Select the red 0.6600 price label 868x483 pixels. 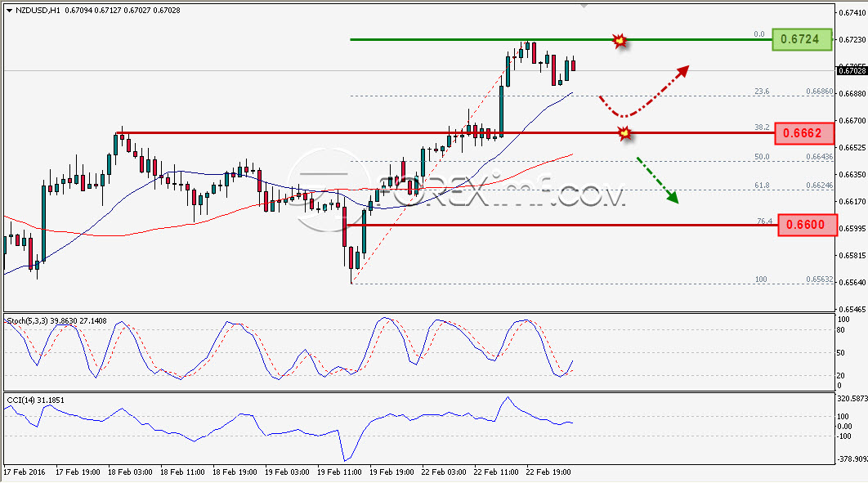(807, 225)
